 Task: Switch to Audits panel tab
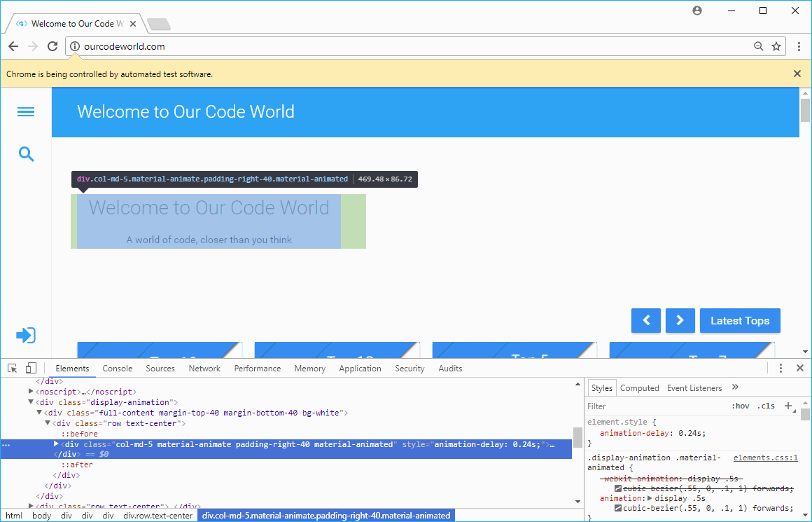pyautogui.click(x=450, y=369)
